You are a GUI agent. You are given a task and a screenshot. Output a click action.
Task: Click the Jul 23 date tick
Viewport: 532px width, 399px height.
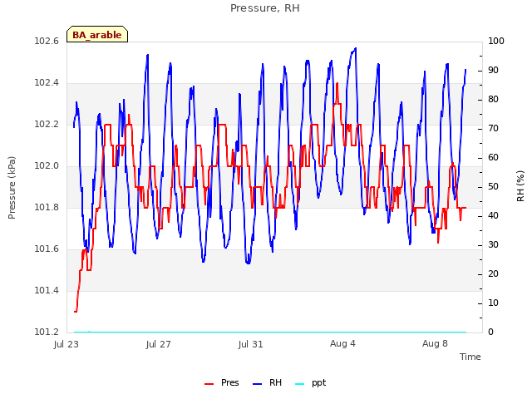tap(66, 344)
